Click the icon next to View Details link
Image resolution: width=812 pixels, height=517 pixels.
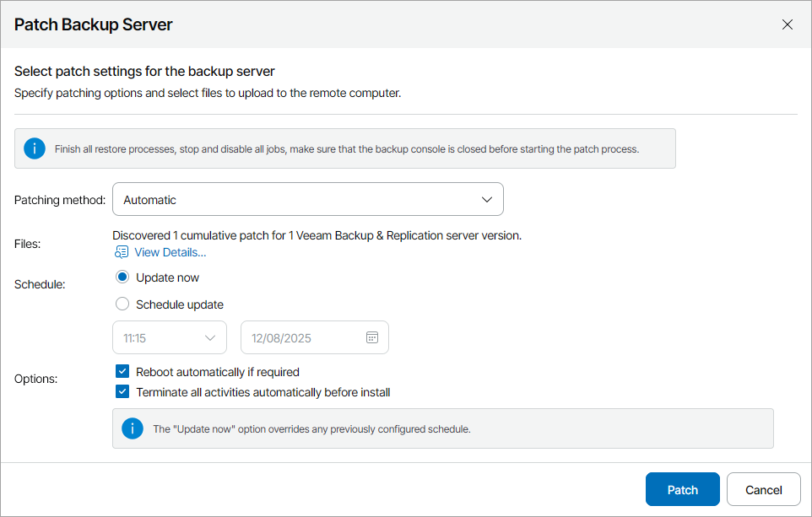tap(120, 252)
